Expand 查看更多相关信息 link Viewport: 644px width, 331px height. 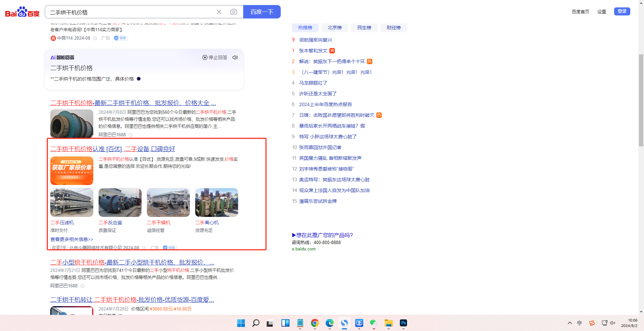click(x=72, y=239)
